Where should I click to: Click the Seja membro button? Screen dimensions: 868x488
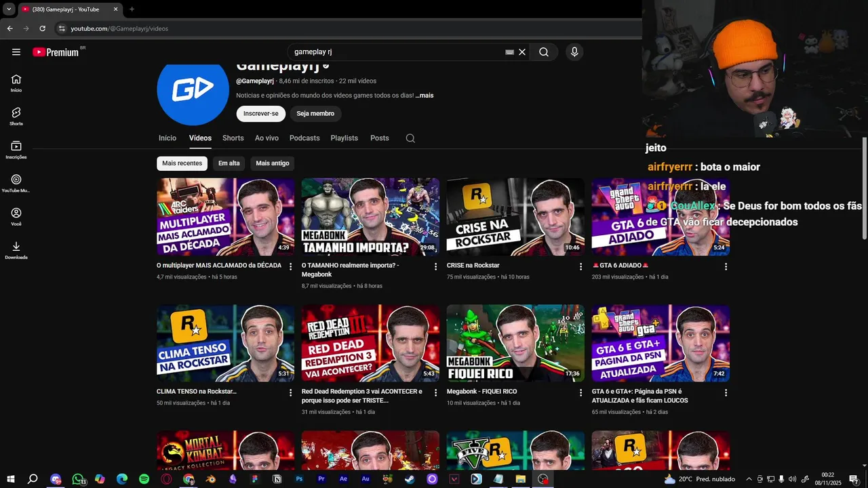[315, 114]
